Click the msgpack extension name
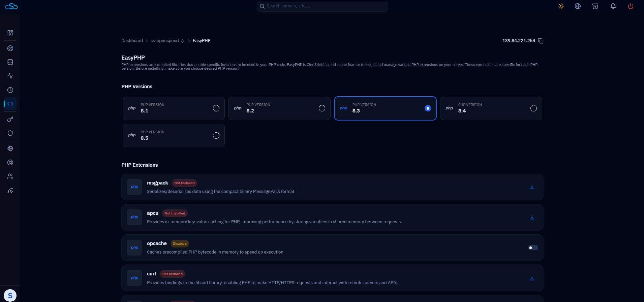 [157, 183]
